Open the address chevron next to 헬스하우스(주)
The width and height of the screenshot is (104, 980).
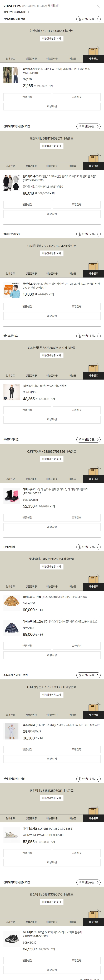(x=98, y=234)
